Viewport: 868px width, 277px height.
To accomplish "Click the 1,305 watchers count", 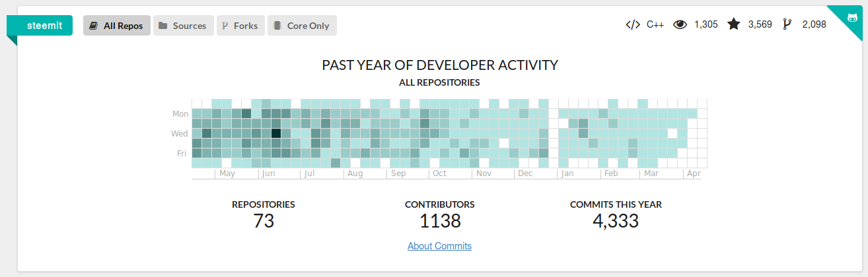I will [706, 24].
